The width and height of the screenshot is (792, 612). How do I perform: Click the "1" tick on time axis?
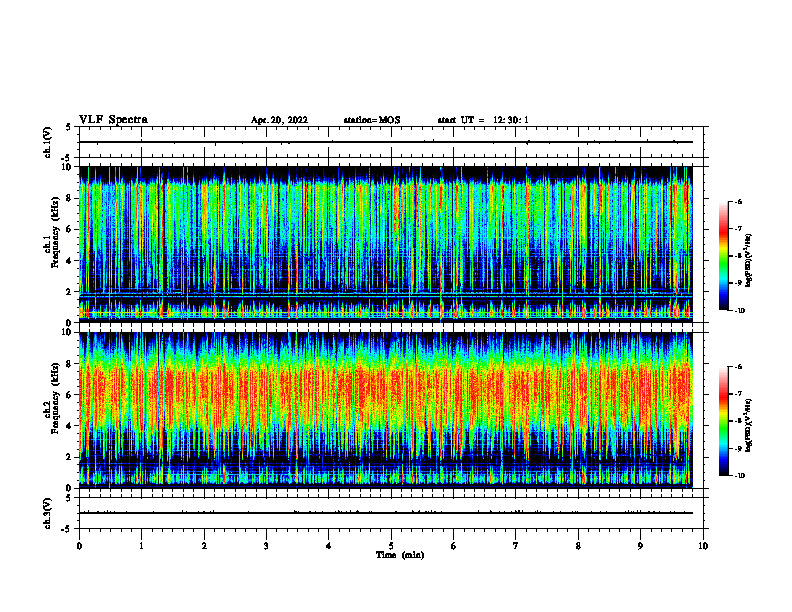tap(141, 546)
